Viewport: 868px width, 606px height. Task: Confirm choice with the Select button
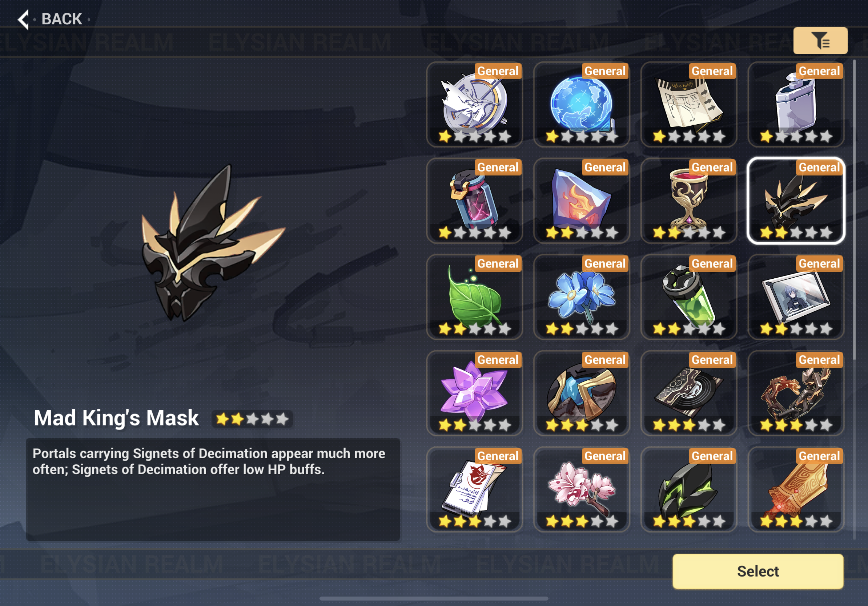pos(758,571)
